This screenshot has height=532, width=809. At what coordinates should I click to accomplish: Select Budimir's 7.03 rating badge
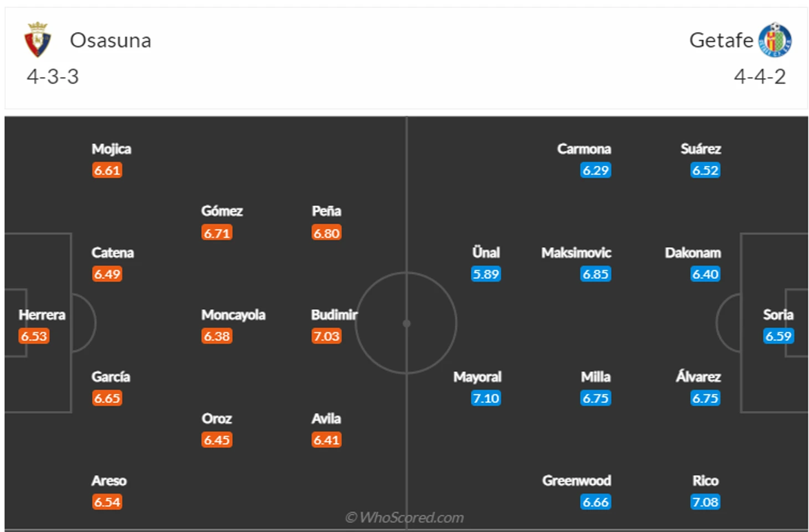tap(326, 336)
